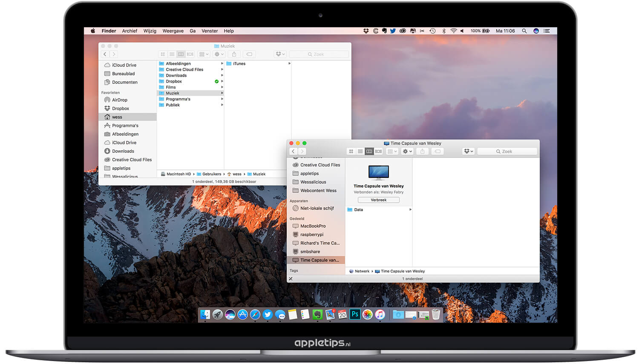
Task: Click Gebruikers in the path bar
Action: pos(209,174)
